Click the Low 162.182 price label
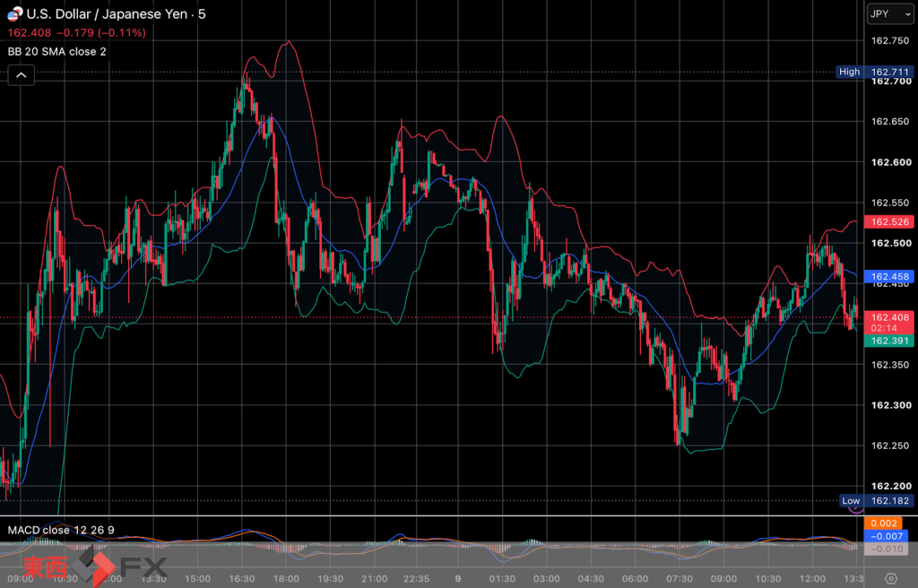Screen dimensions: 918x588 [877, 501]
